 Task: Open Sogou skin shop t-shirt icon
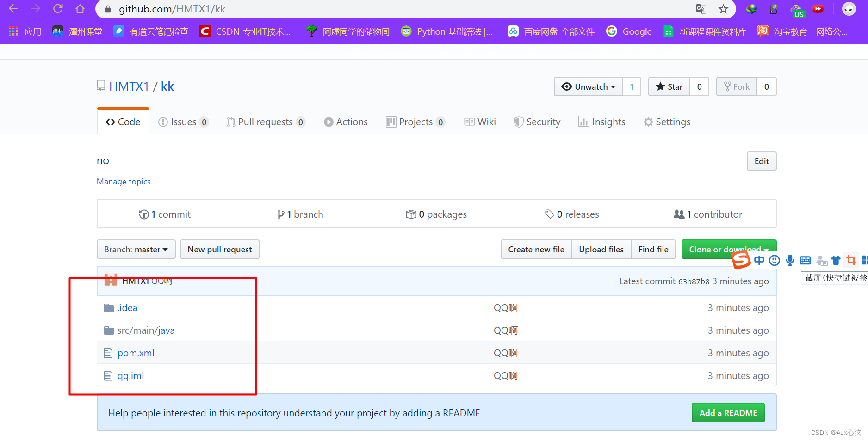click(836, 260)
